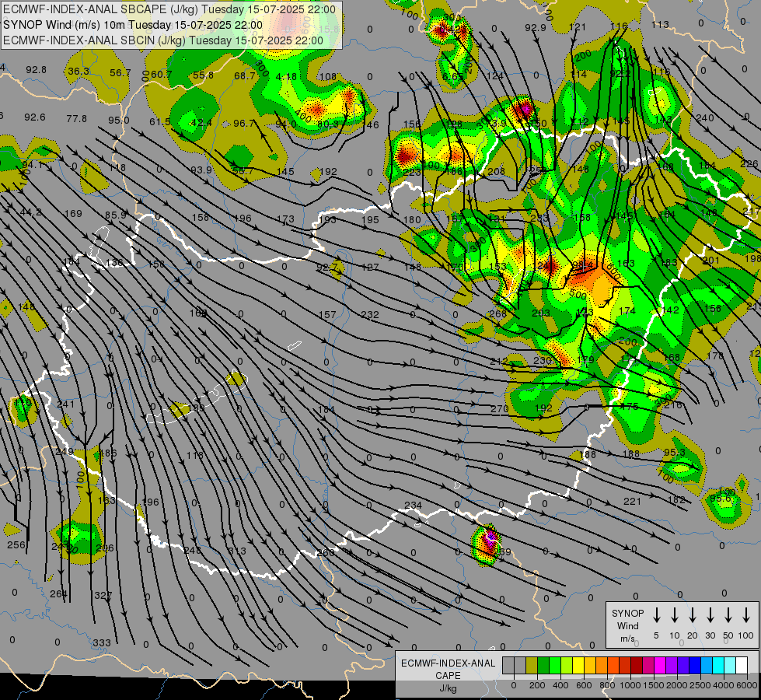Click the map value 94.1
The image size is (761, 700).
(33, 165)
